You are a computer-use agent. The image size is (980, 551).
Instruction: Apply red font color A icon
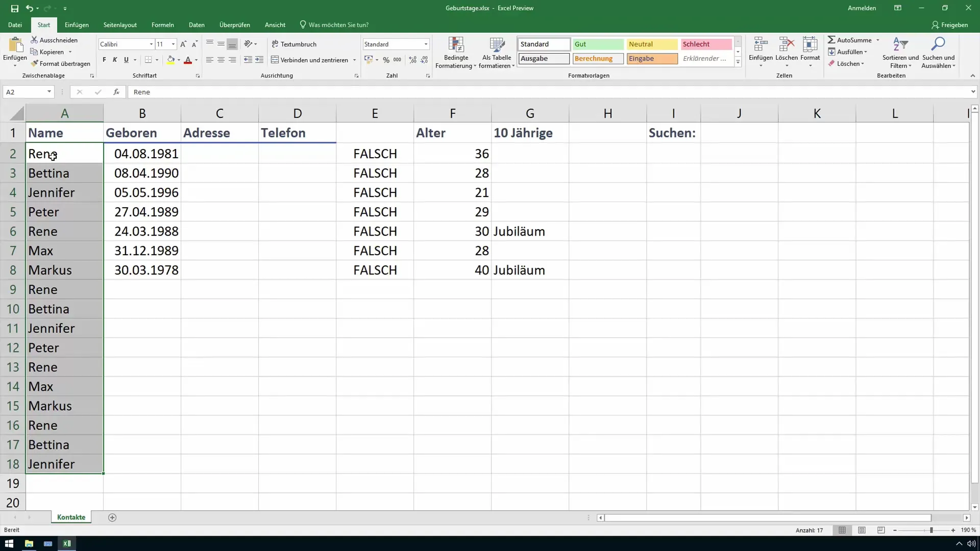[188, 60]
